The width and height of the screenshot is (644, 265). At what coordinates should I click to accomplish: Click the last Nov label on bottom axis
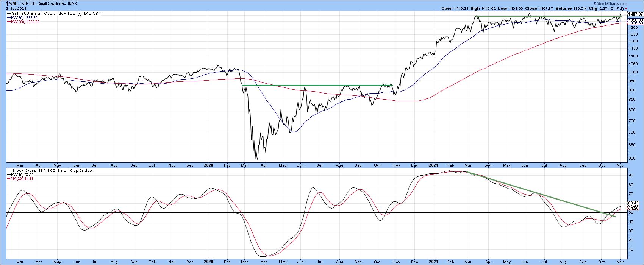coord(621,262)
